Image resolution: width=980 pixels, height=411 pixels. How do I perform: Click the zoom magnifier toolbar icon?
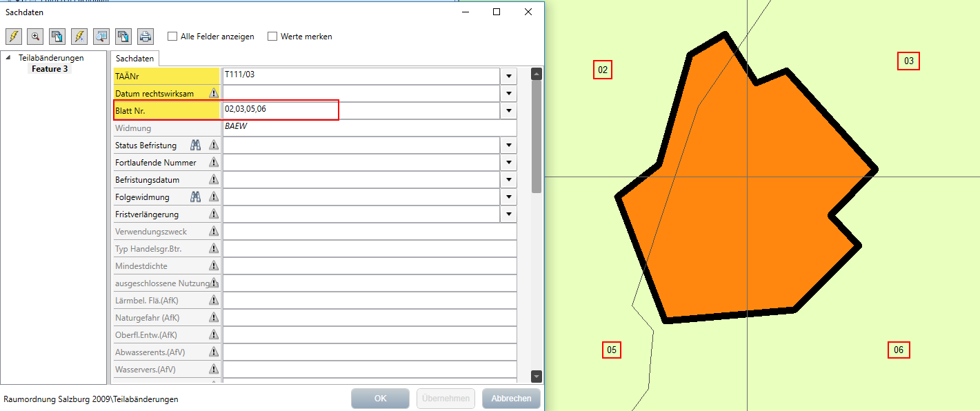[x=35, y=36]
